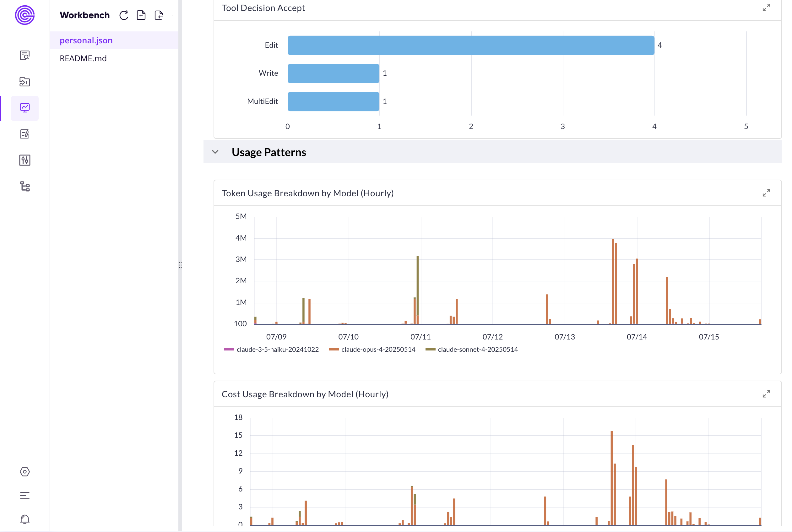Toggle claude-opus-4 series visibility
This screenshot has width=792, height=532.
(x=378, y=349)
